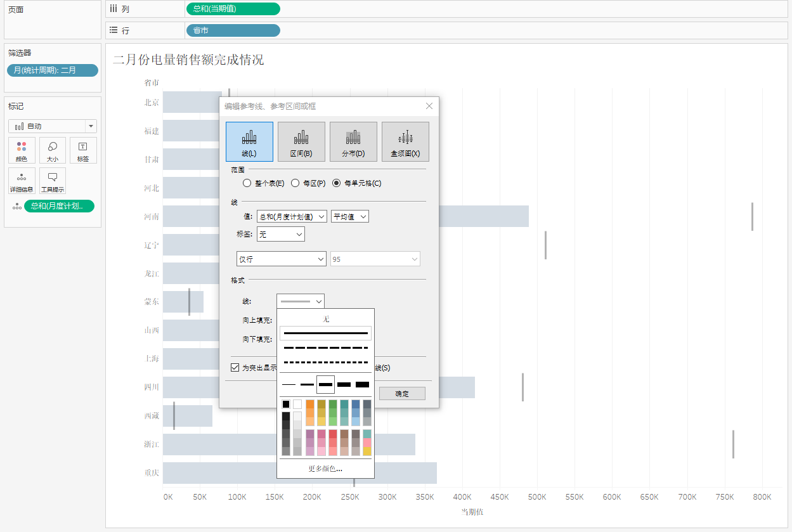
Task: Open the 详细信息 detail marks card
Action: click(22, 181)
